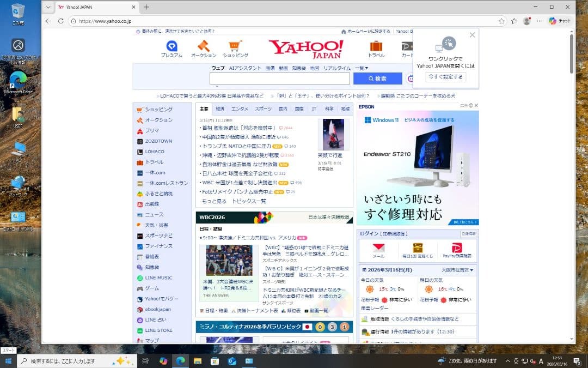Open the Copilot チャット button in Edge
This screenshot has width=588, height=368.
[x=559, y=21]
